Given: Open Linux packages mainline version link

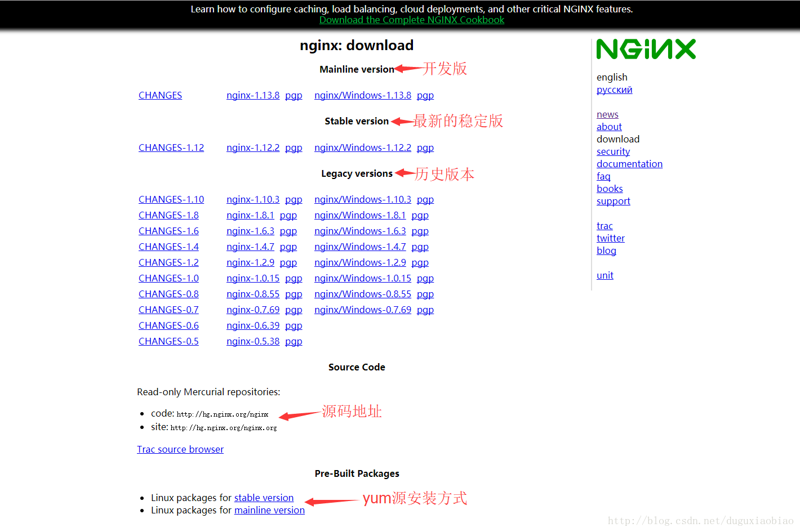Looking at the screenshot, I should tap(269, 510).
